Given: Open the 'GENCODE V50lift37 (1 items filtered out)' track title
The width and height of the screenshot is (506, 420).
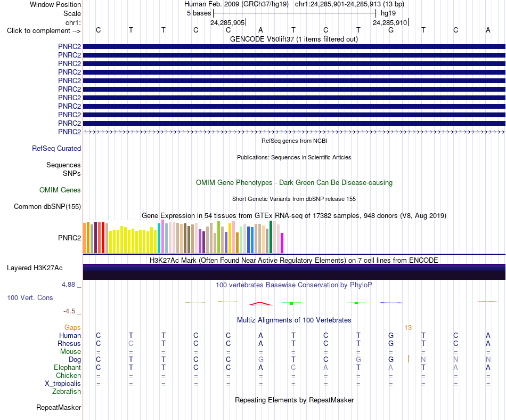Looking at the screenshot, I should [x=294, y=39].
